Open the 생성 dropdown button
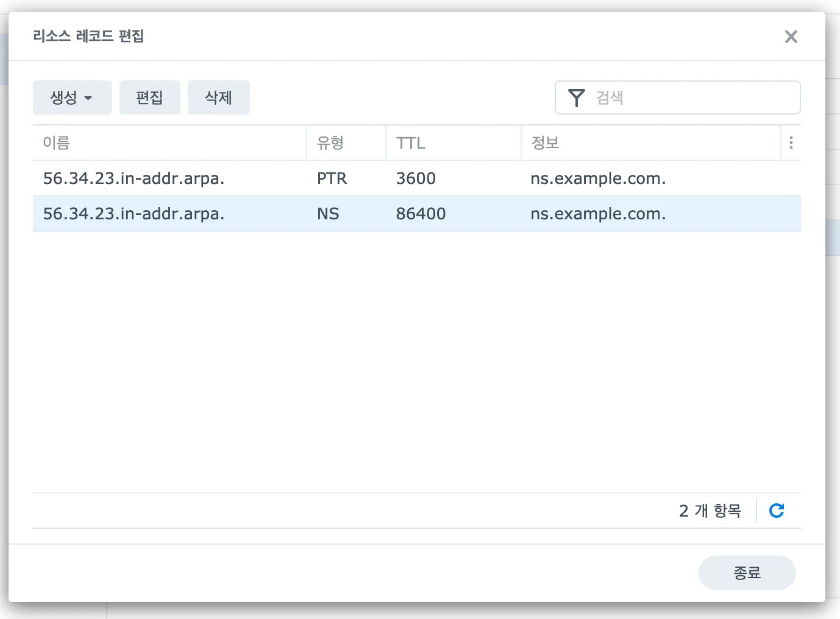Image resolution: width=840 pixels, height=619 pixels. coord(73,97)
